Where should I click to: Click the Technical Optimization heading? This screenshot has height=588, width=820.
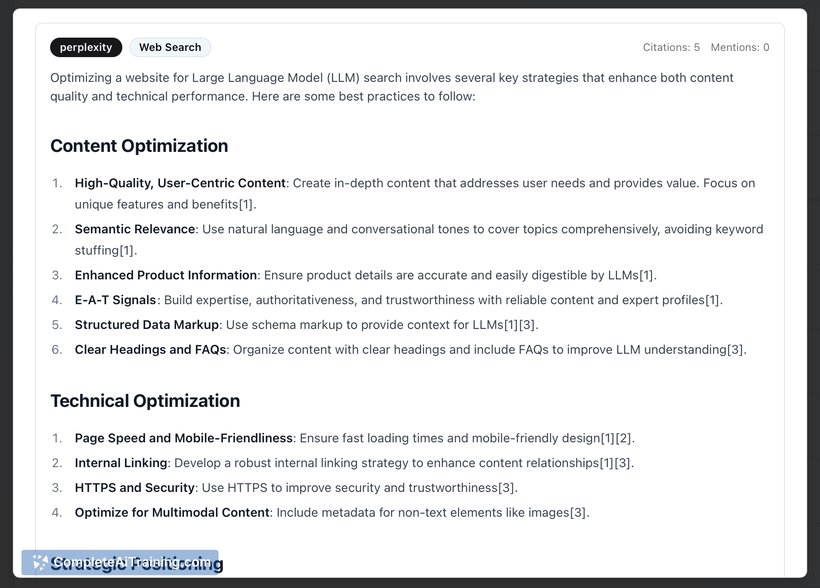(x=145, y=401)
